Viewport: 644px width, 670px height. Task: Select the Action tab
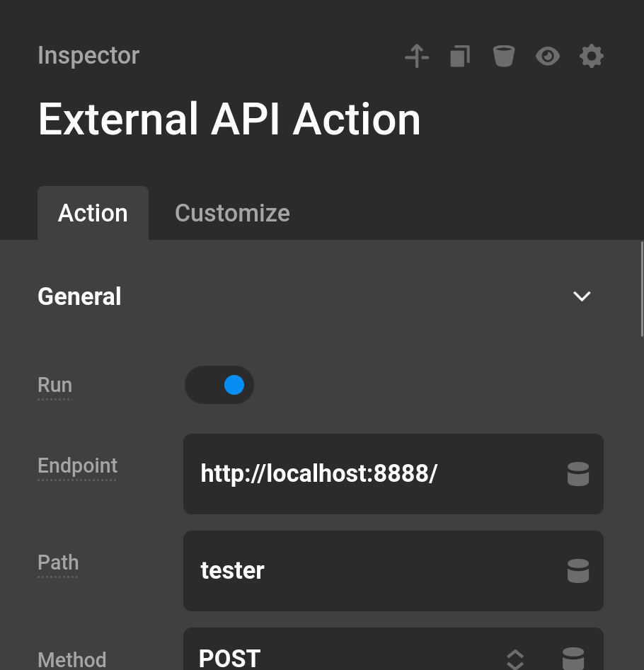pyautogui.click(x=93, y=213)
